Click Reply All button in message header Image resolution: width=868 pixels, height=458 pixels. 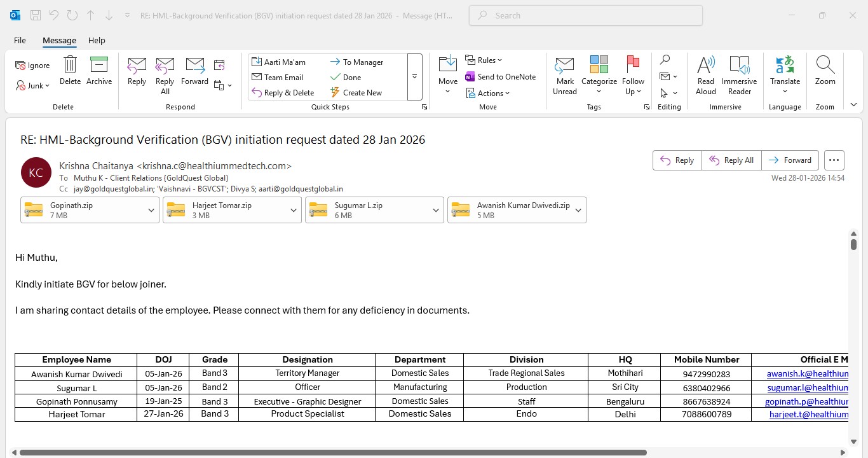coord(731,160)
